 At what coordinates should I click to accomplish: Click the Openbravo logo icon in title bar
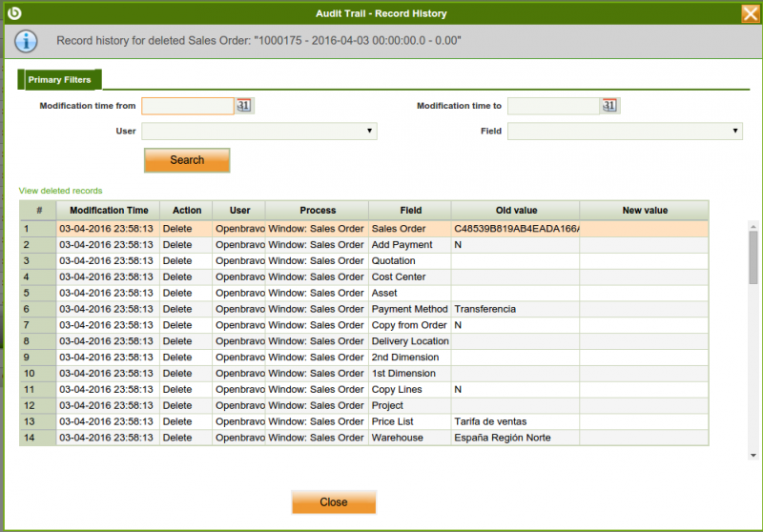(13, 13)
